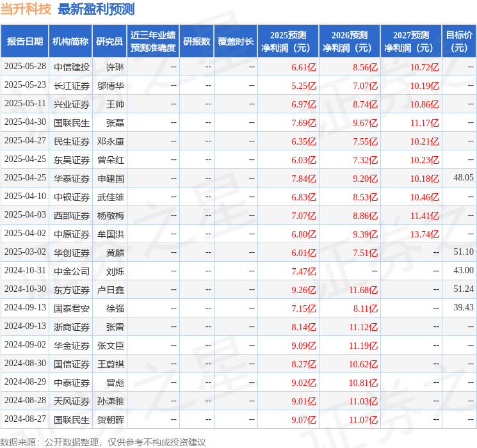Select institution 东方证券
The height and width of the screenshot is (448, 477).
pos(72,290)
